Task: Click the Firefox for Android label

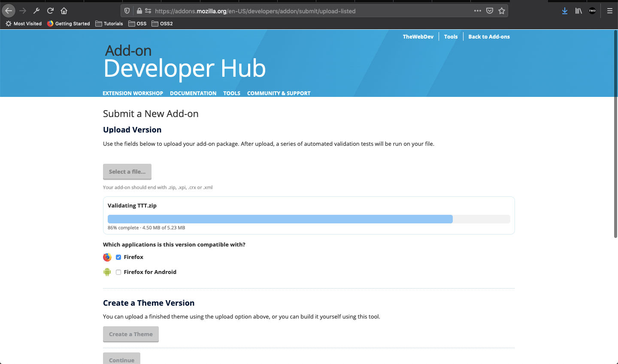Action: click(150, 272)
